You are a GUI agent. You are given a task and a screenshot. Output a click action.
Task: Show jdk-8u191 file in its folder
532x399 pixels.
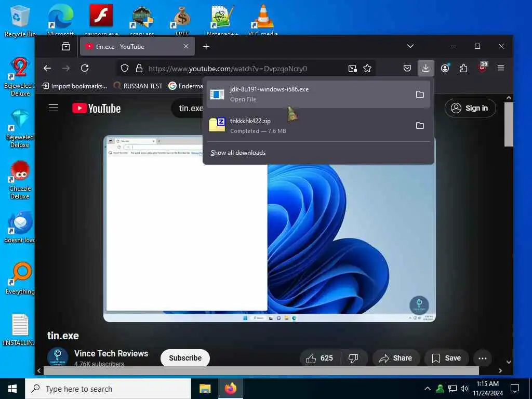[420, 95]
